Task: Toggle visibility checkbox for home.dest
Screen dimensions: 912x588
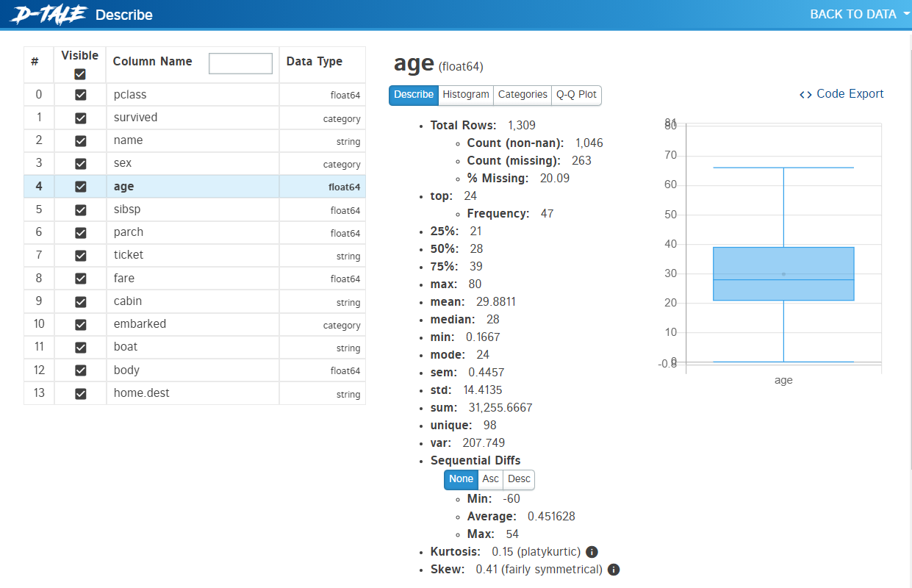Action: 81,393
